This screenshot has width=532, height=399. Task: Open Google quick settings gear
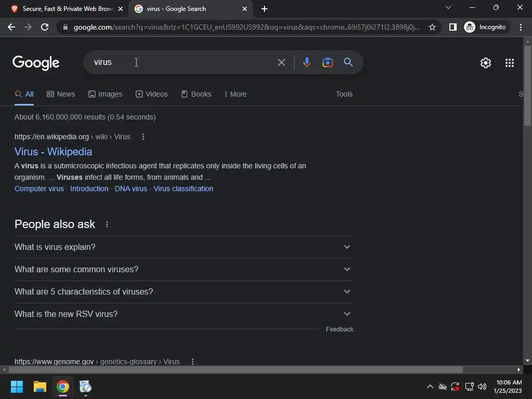click(486, 63)
